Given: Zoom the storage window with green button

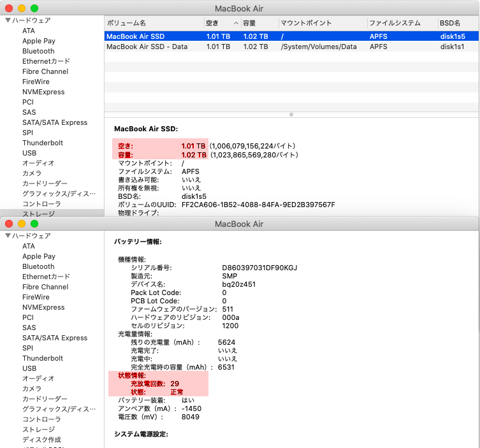Looking at the screenshot, I should (x=34, y=8).
